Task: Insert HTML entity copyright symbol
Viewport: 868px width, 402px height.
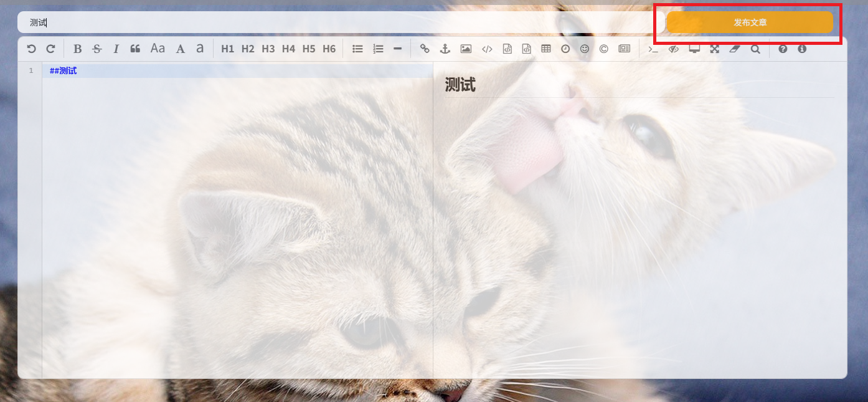Action: tap(603, 49)
